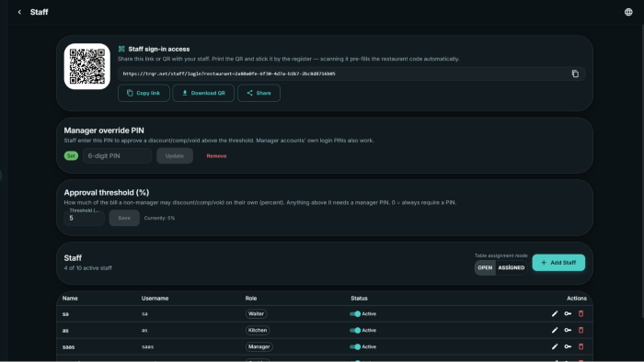The width and height of the screenshot is (644, 362).
Task: Focus the Threshold percentage input
Action: (85, 218)
